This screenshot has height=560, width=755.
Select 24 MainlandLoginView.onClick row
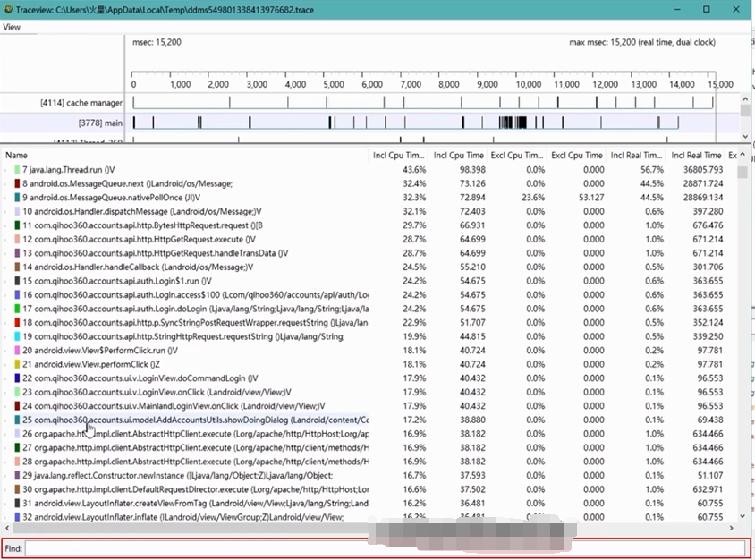(369, 406)
